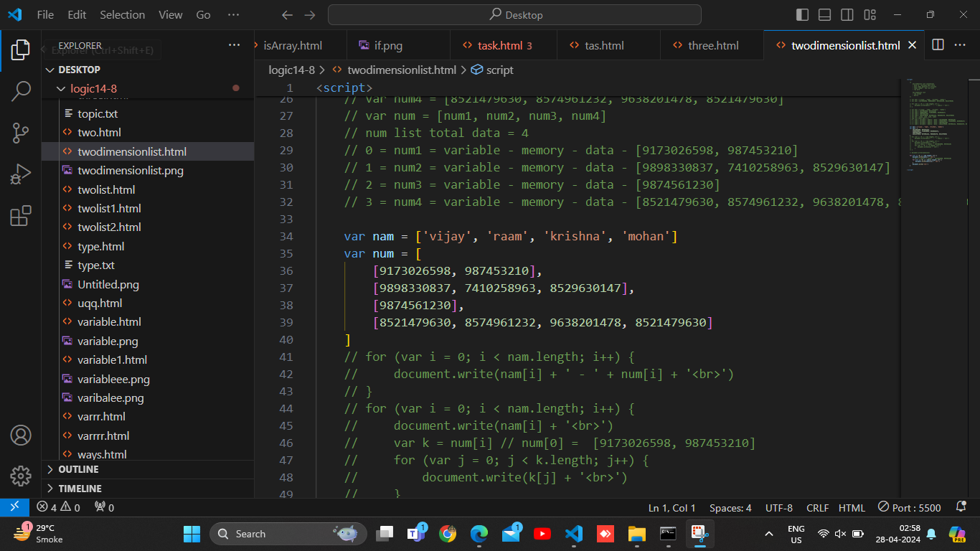This screenshot has height=551, width=980.
Task: Toggle the bottom panel layout button
Action: (x=824, y=15)
